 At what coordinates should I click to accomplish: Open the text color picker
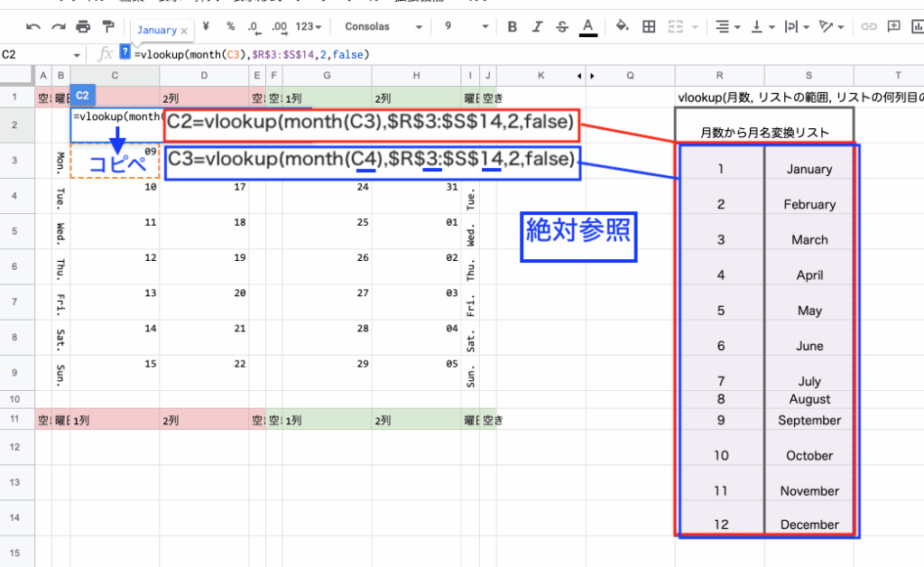(588, 26)
